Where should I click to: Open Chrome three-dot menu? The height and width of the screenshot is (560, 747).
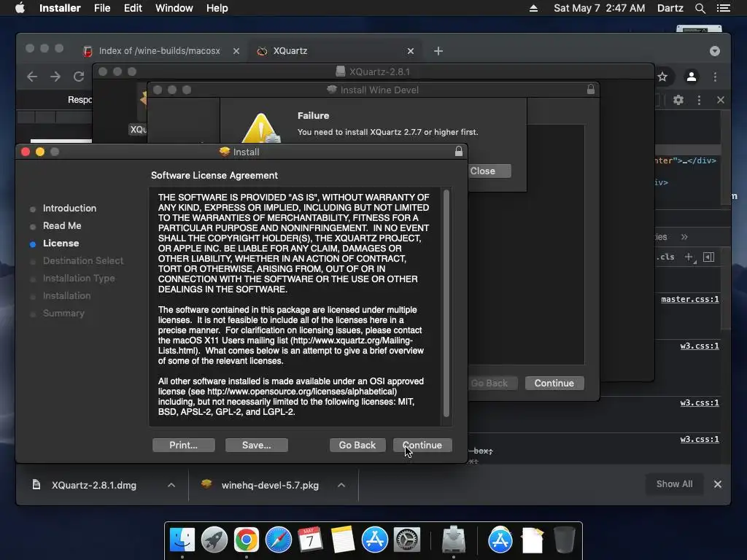[715, 77]
